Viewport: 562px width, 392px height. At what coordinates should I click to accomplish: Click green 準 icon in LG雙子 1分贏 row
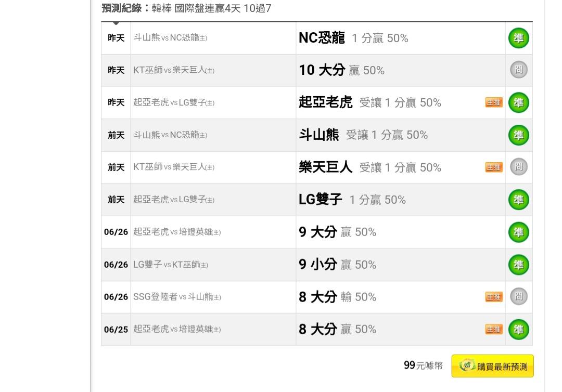519,200
